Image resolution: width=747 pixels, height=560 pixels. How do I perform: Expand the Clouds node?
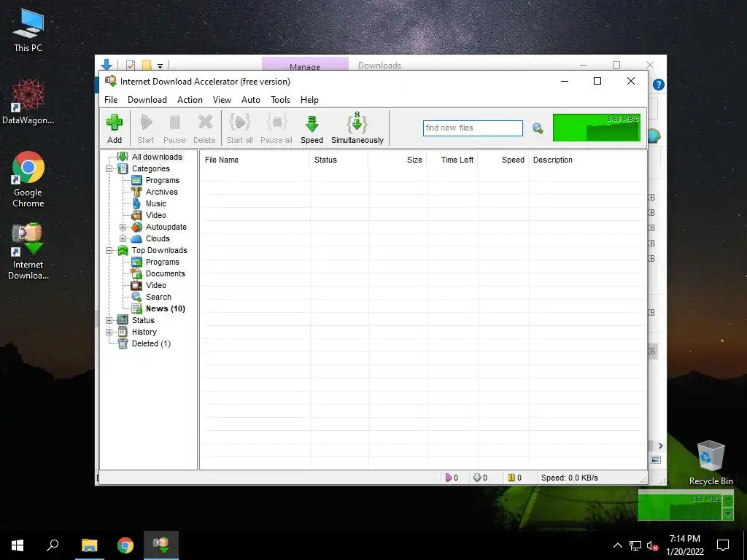coord(123,238)
